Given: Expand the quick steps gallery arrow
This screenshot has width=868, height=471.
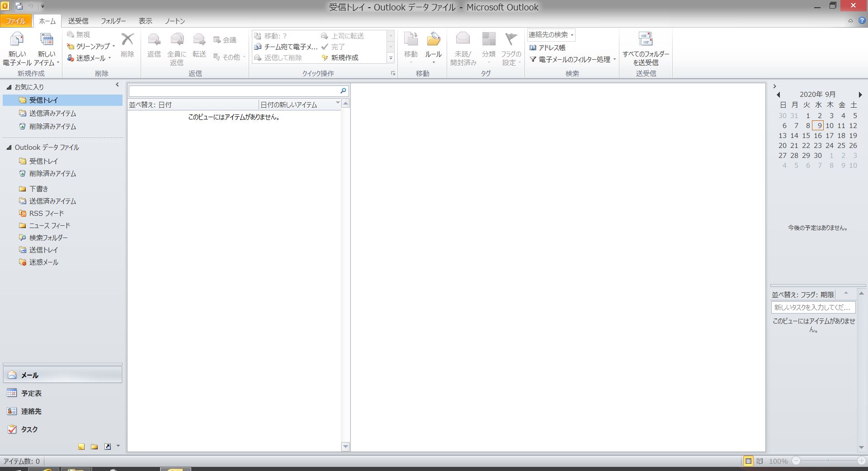Looking at the screenshot, I should point(391,58).
